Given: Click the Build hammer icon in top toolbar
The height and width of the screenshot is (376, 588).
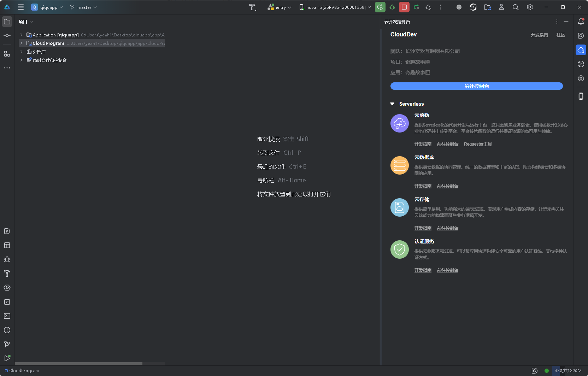Looking at the screenshot, I should pos(252,7).
